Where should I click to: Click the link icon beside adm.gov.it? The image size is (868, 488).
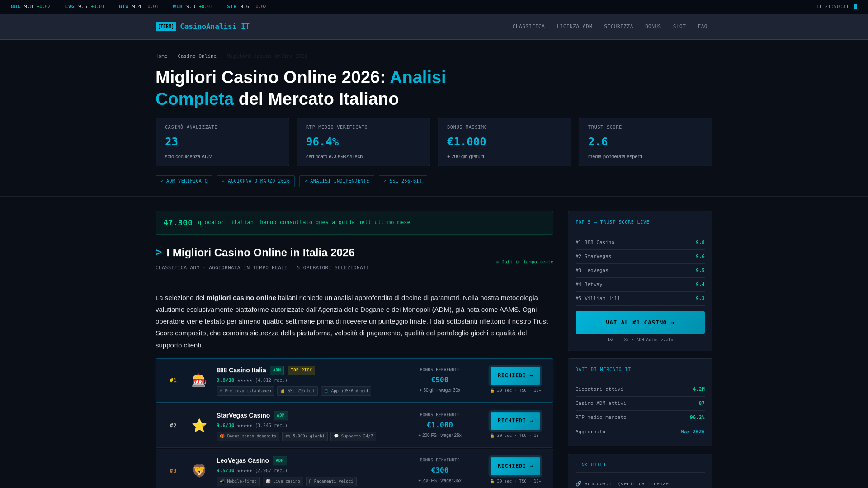click(x=579, y=484)
